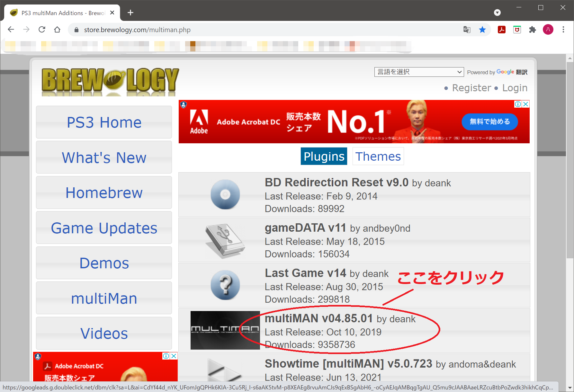Open the red shield extension icon
The image size is (574, 392).
517,30
